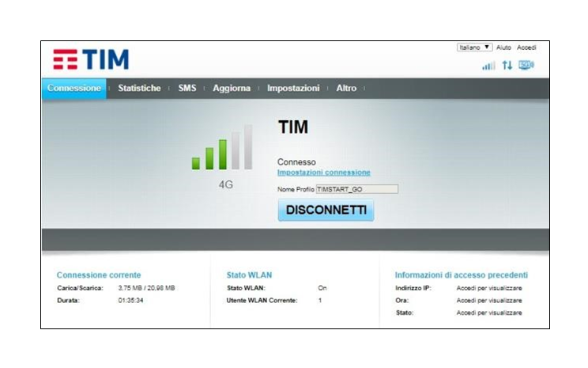588x368 pixels.
Task: Click the WLAN status icon in header
Action: pyautogui.click(x=526, y=66)
